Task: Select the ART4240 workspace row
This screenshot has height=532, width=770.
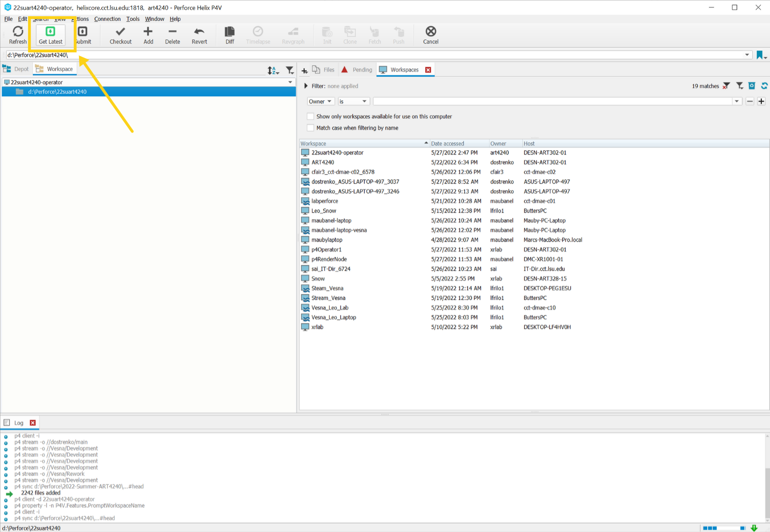Action: (534, 162)
